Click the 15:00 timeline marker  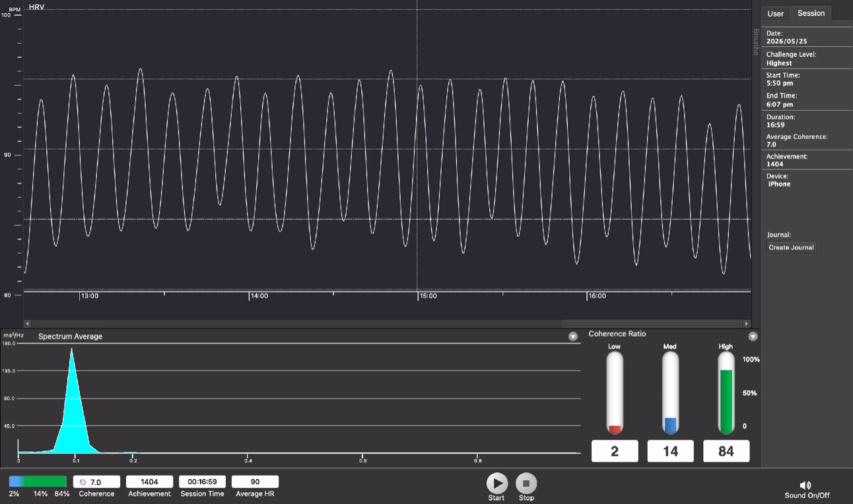pos(428,296)
